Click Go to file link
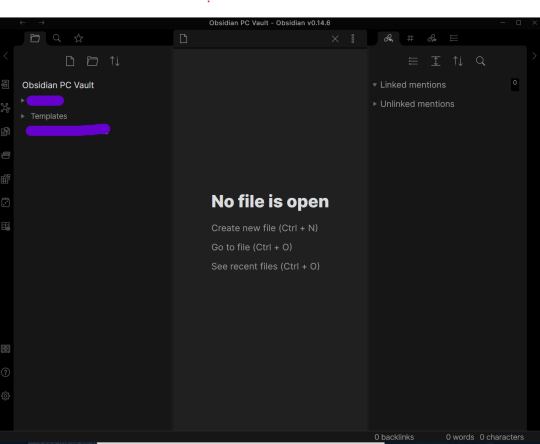This screenshot has width=540, height=444. coord(252,247)
